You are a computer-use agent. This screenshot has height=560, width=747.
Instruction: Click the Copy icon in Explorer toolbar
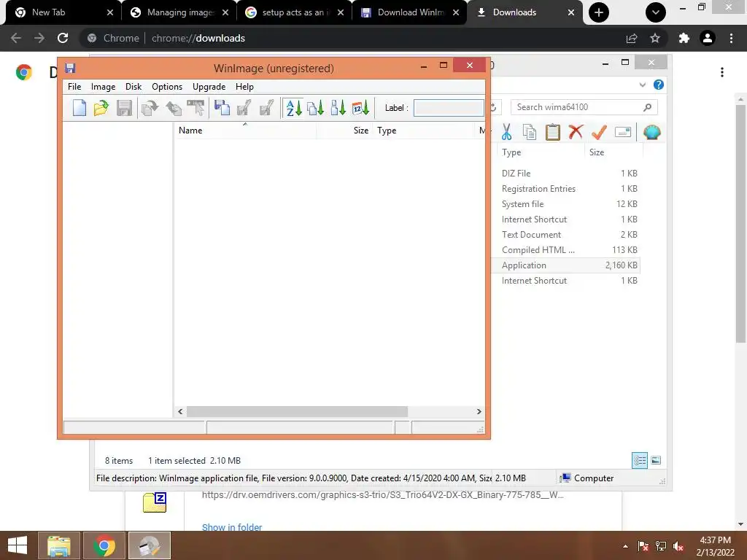(530, 132)
